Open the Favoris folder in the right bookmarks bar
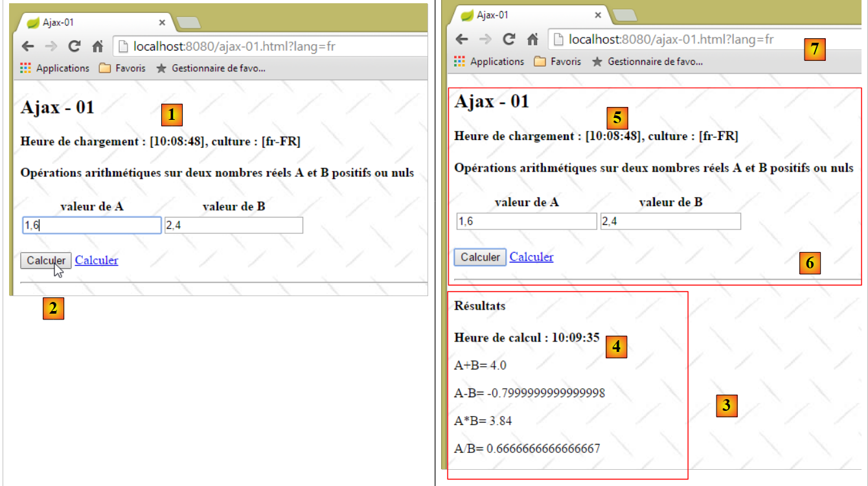868x486 pixels. (557, 62)
